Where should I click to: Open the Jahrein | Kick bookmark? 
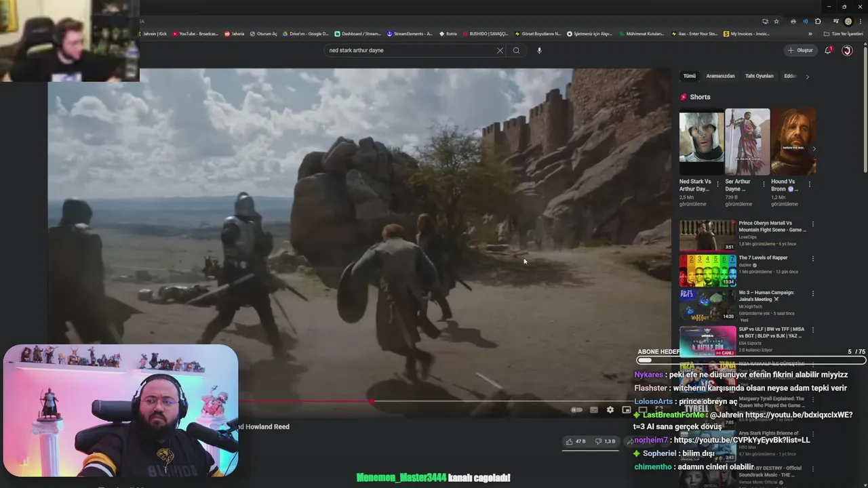coord(153,33)
